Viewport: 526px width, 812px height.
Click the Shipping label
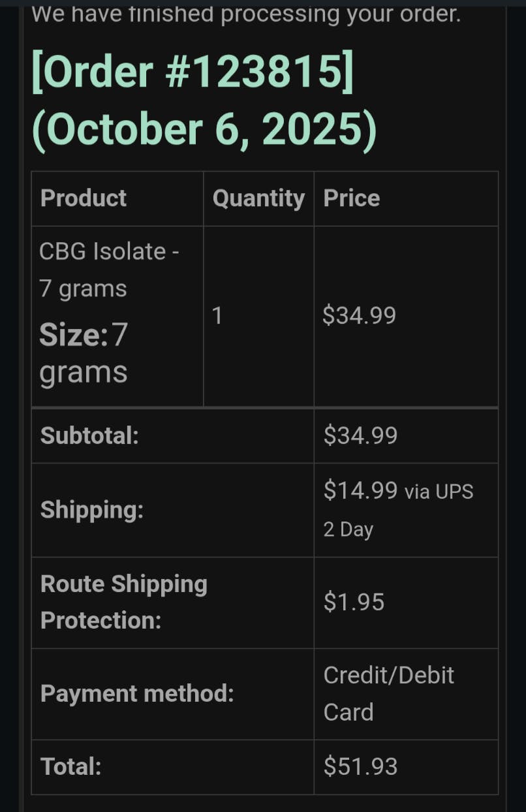click(x=92, y=510)
